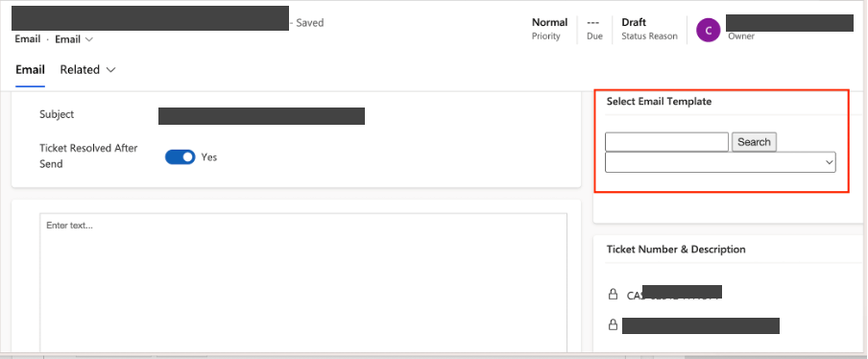Click the redacted Owner name link
The image size is (868, 359).
click(789, 23)
